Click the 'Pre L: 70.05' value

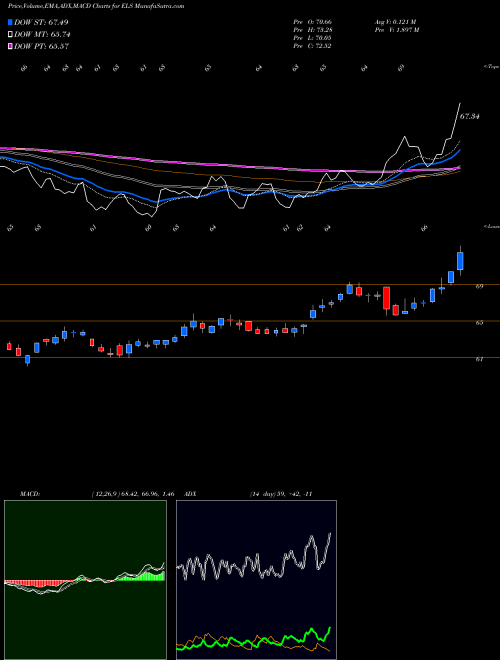pos(312,38)
